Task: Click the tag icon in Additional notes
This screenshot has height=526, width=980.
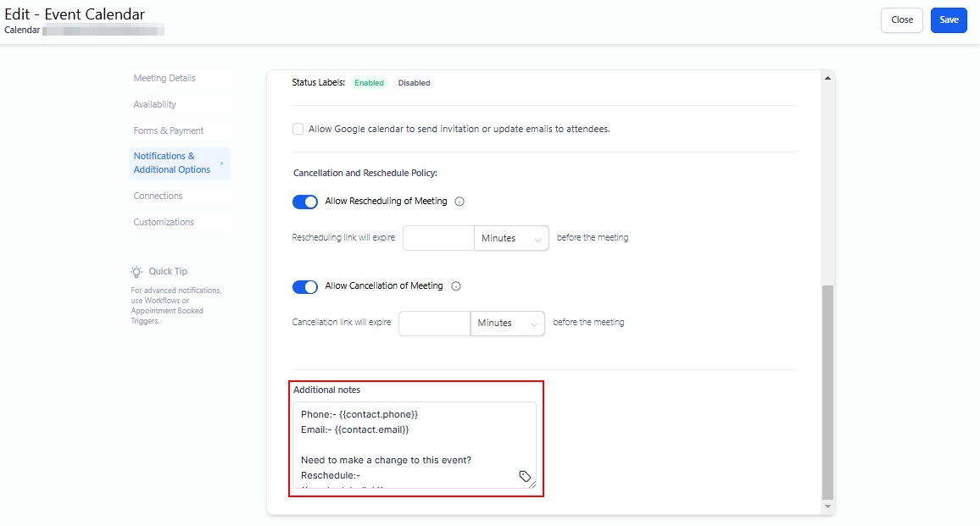Action: [525, 476]
